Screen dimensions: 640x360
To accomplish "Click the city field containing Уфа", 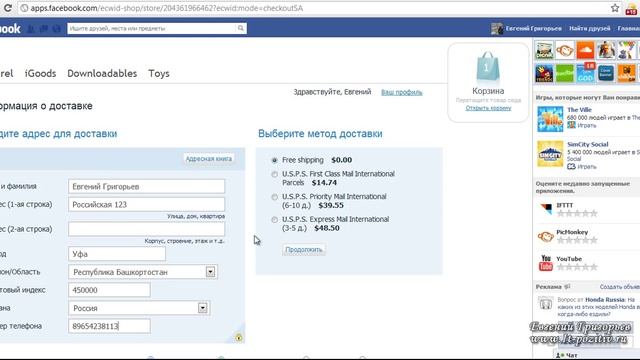I will [117, 254].
